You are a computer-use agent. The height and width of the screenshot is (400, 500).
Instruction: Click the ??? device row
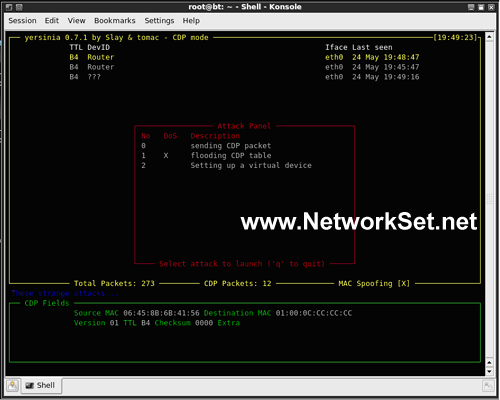pyautogui.click(x=244, y=77)
